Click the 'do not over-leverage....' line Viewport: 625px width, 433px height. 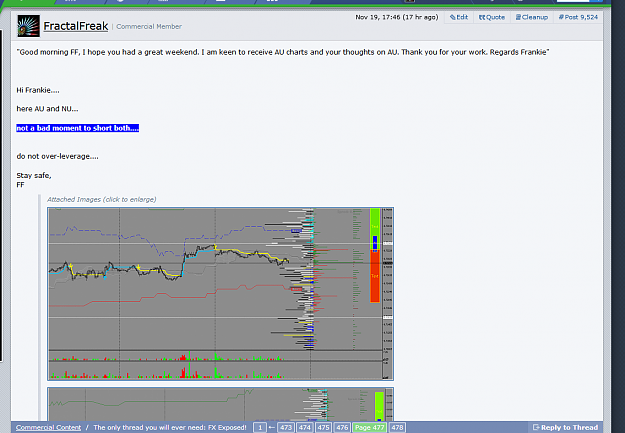(x=57, y=156)
